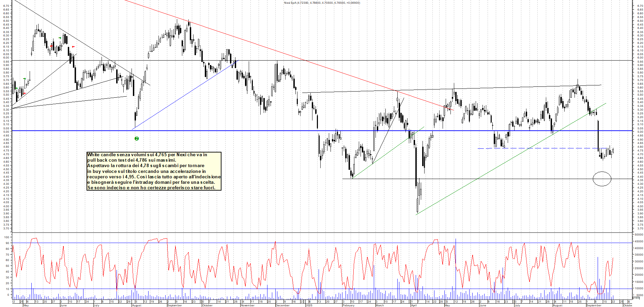Click the green circled 2 marker

click(137, 139)
